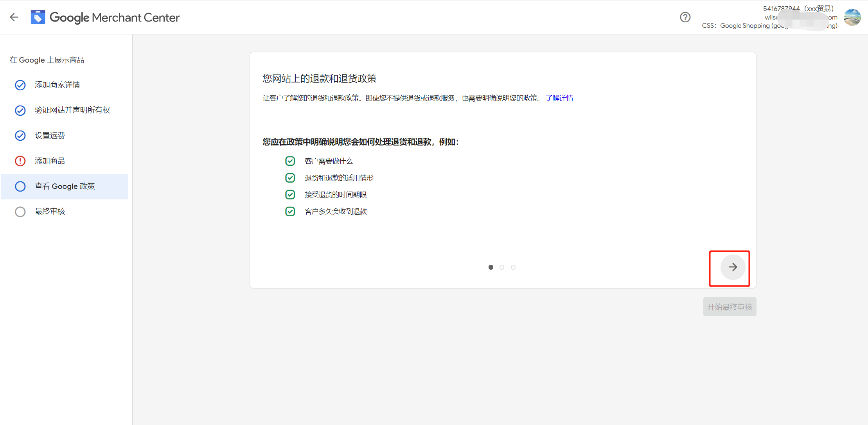Image resolution: width=868 pixels, height=425 pixels.
Task: Click green check next to 退货和退款的适用情形
Action: click(290, 178)
